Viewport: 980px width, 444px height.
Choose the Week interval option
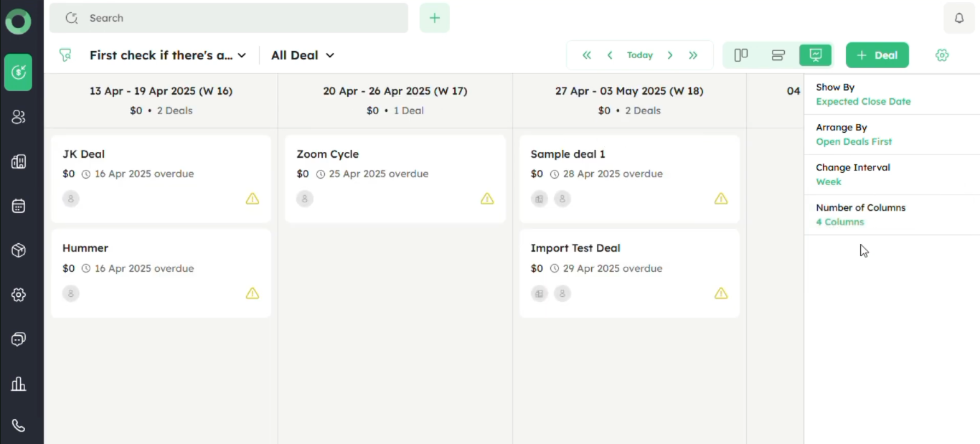point(829,182)
